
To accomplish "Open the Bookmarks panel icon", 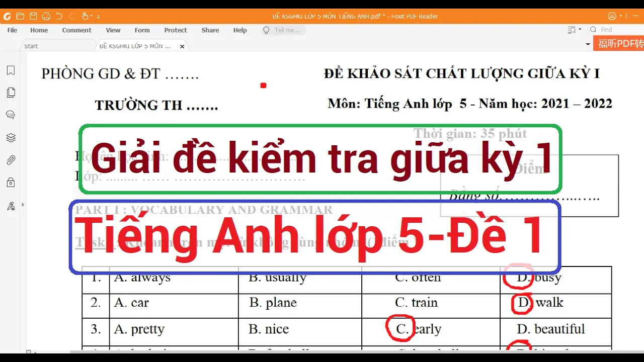I will 11,70.
